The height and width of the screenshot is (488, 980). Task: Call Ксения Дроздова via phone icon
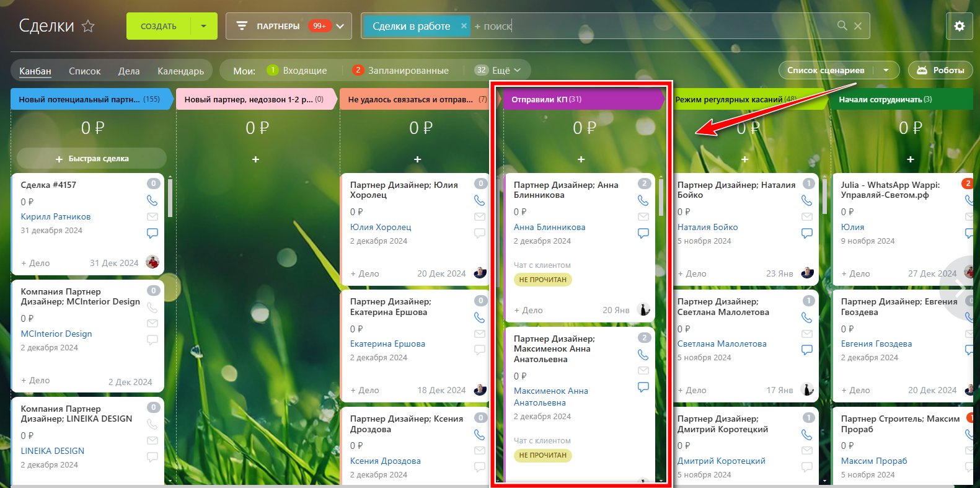click(x=479, y=435)
